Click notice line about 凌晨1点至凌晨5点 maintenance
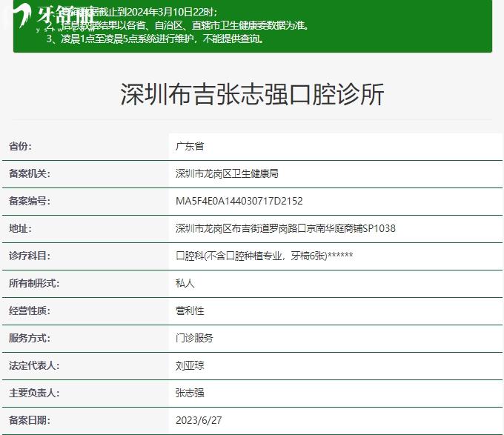The width and height of the screenshot is (504, 435). tap(155, 39)
